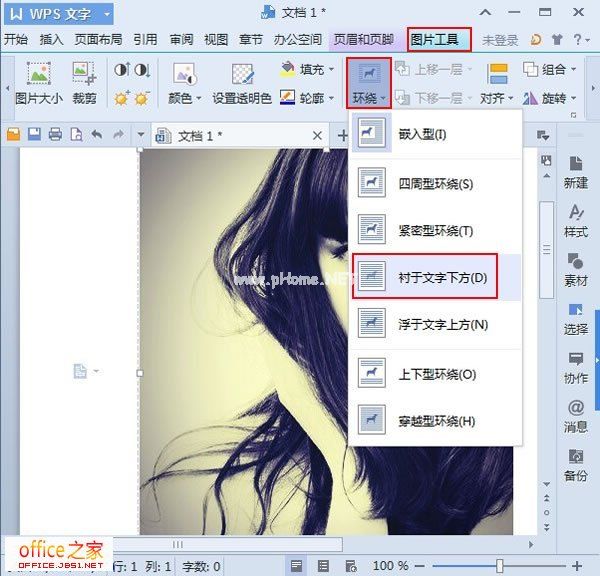Image resolution: width=600 pixels, height=576 pixels.
Task: Expand the 颜色 color dropdown
Action: 185,99
